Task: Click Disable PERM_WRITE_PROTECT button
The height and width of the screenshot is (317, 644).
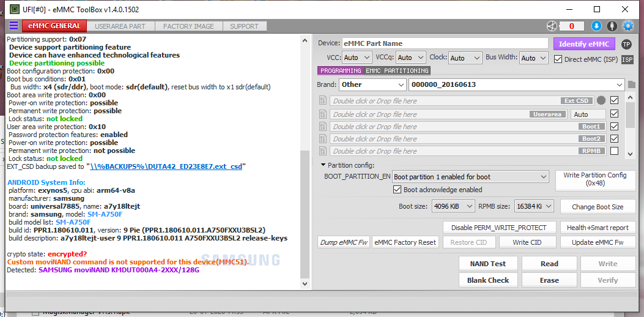Action: click(x=499, y=228)
